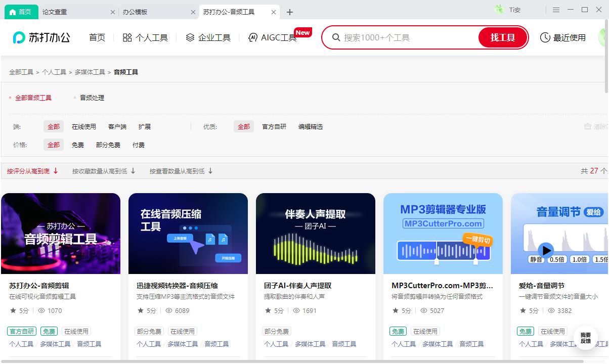Close the 论文查重 tab

pyautogui.click(x=113, y=12)
